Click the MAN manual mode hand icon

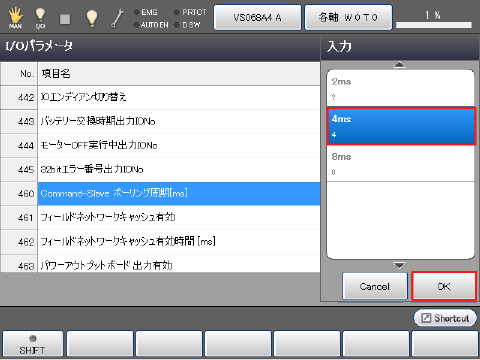coord(15,18)
